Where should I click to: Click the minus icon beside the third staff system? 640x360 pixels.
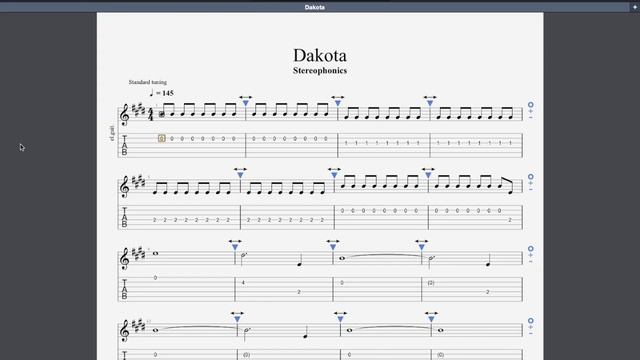click(531, 261)
